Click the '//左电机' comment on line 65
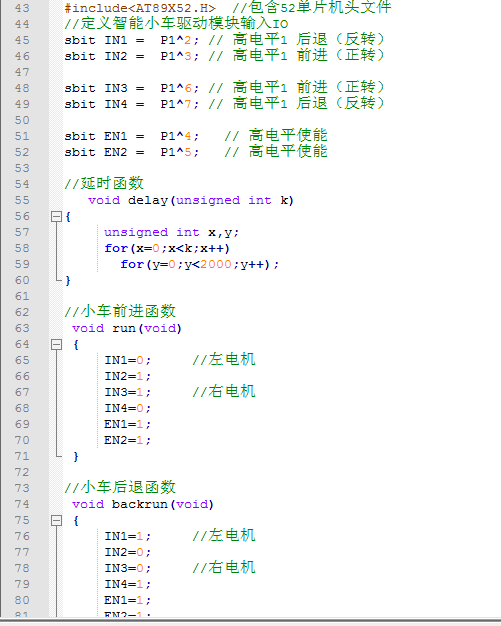 (x=224, y=360)
